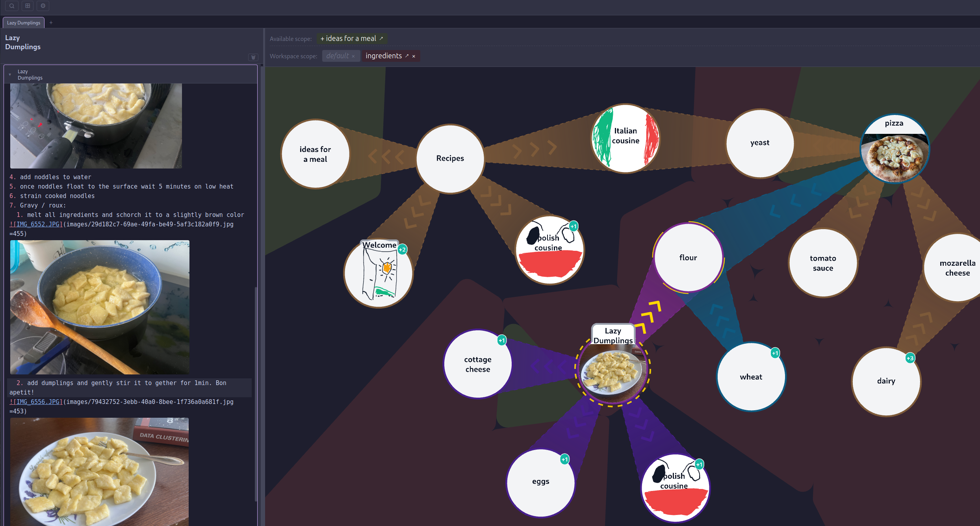980x526 pixels.
Task: Select the Italian cousine node
Action: click(x=625, y=138)
